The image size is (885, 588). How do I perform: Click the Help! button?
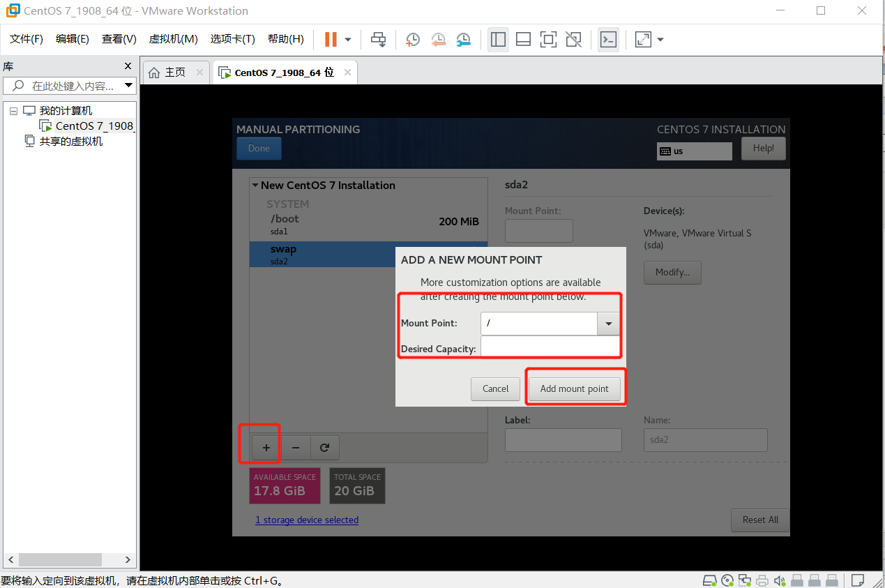tap(764, 149)
